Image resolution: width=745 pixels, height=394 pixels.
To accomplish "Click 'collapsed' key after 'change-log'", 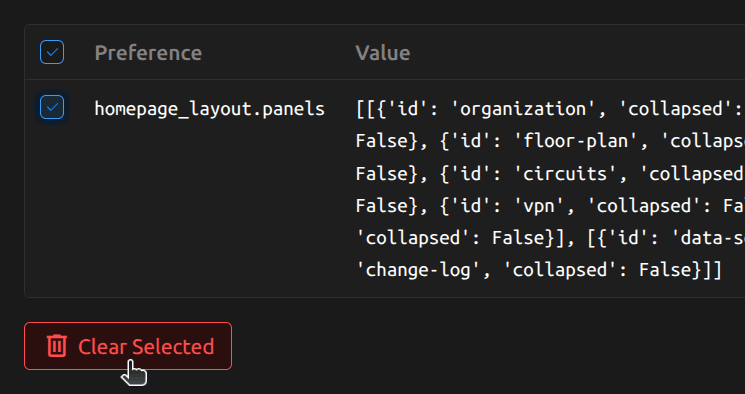I will coord(560,270).
